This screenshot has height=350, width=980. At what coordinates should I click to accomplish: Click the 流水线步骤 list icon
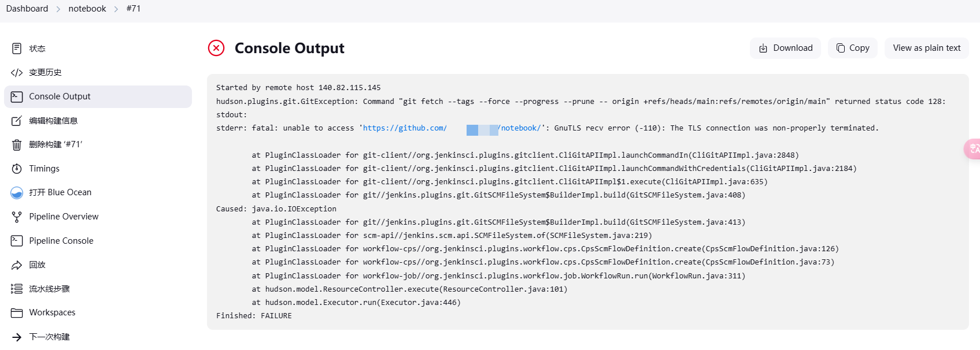[x=17, y=289]
